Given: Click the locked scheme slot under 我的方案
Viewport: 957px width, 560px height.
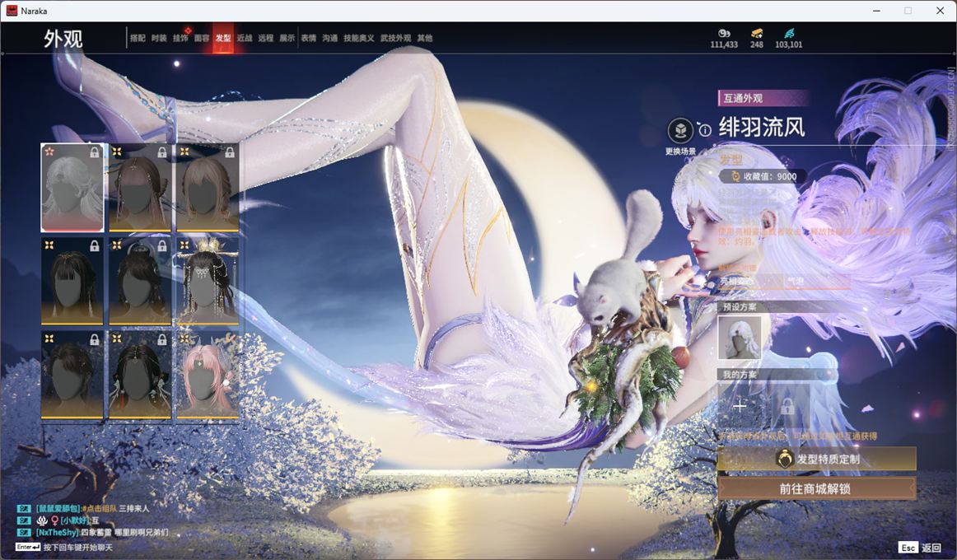Looking at the screenshot, I should pos(787,406).
